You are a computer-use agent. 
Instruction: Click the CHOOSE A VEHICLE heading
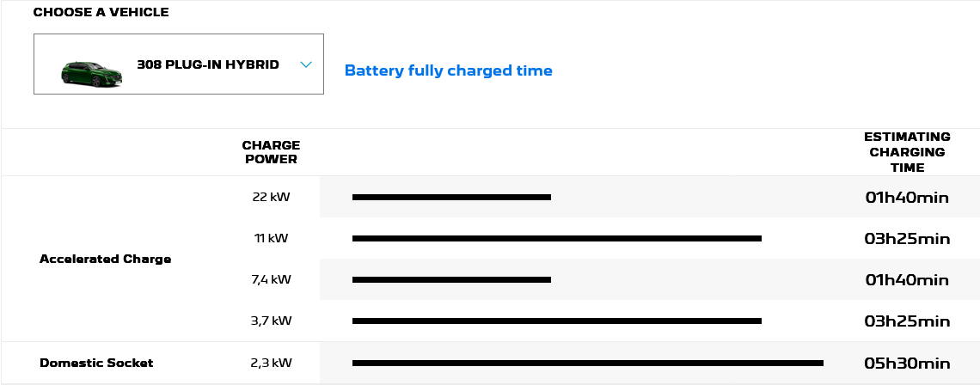pyautogui.click(x=101, y=12)
